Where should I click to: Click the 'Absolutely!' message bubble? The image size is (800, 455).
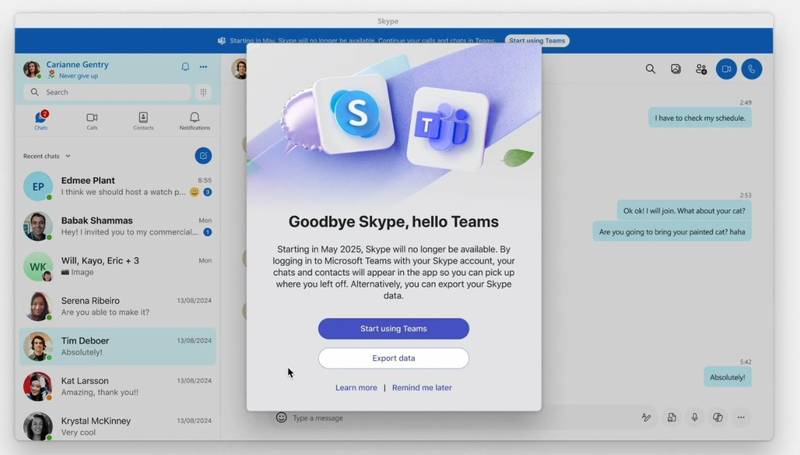pos(728,377)
